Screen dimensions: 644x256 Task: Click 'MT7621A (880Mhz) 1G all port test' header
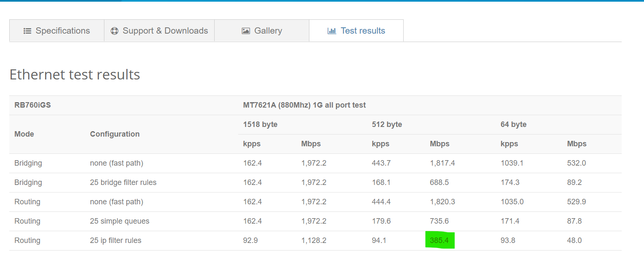(304, 105)
